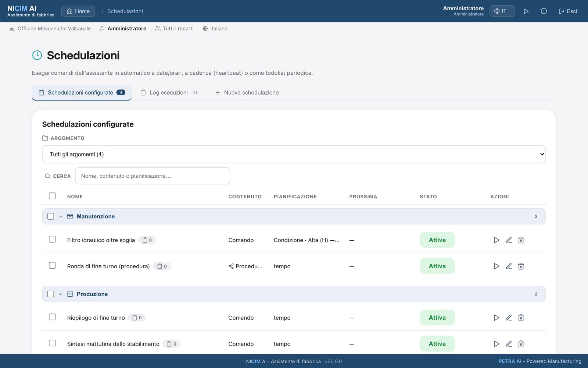Delete Riepilogo di fine turno schedule
Screen dimensions: 588x368
point(521,318)
